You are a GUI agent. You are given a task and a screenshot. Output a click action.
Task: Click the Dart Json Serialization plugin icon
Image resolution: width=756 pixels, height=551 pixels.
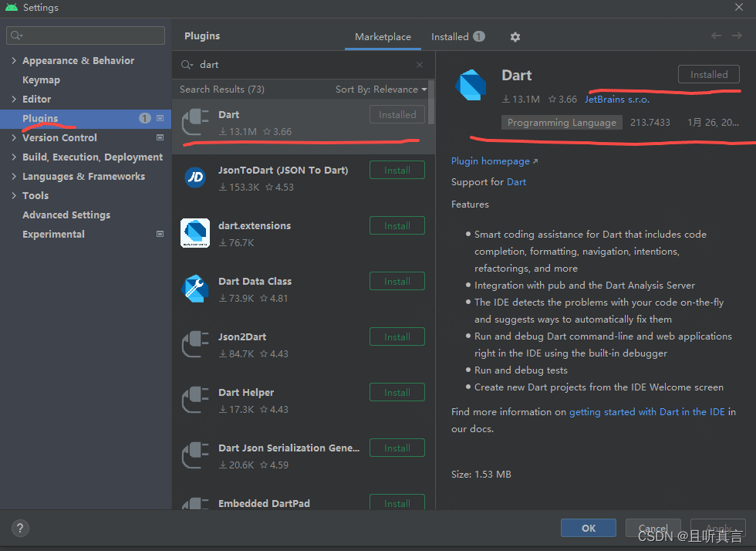pyautogui.click(x=195, y=455)
